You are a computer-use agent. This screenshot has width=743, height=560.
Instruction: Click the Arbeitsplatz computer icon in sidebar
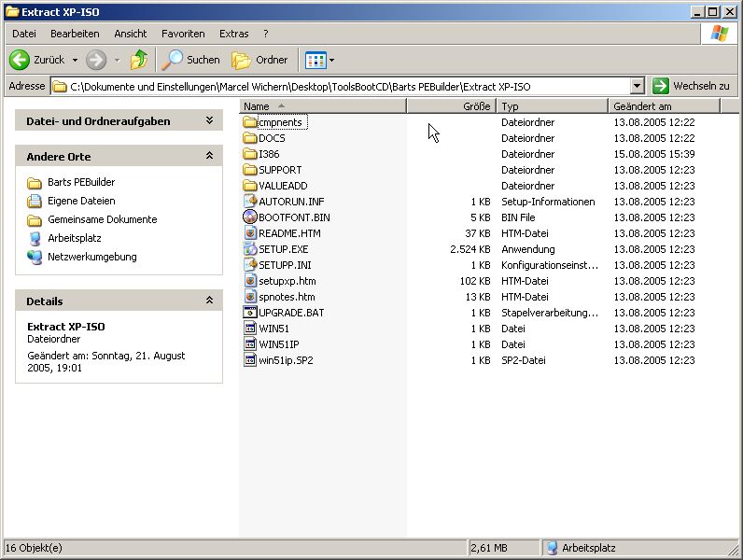(x=35, y=238)
